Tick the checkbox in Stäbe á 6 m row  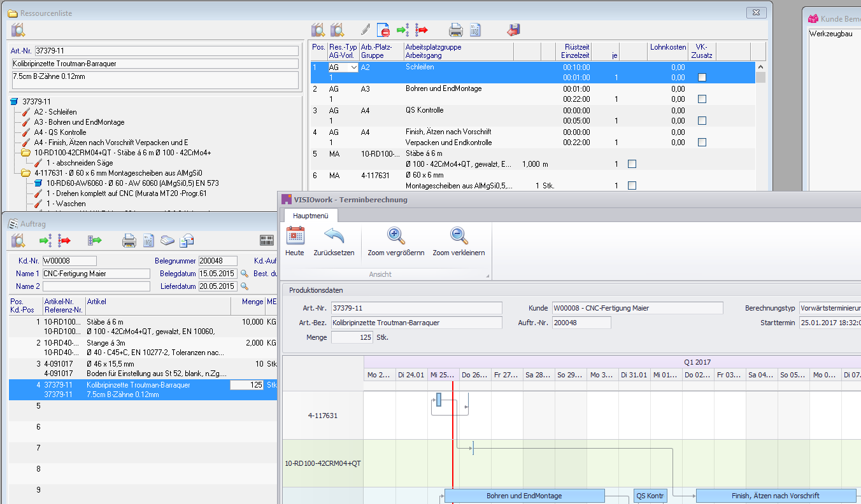(x=632, y=164)
